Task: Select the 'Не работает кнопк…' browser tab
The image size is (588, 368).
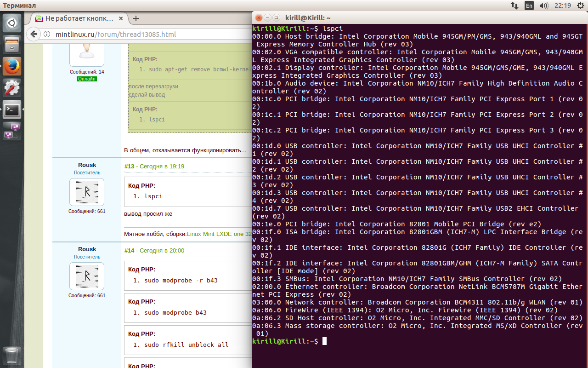Action: 78,19
